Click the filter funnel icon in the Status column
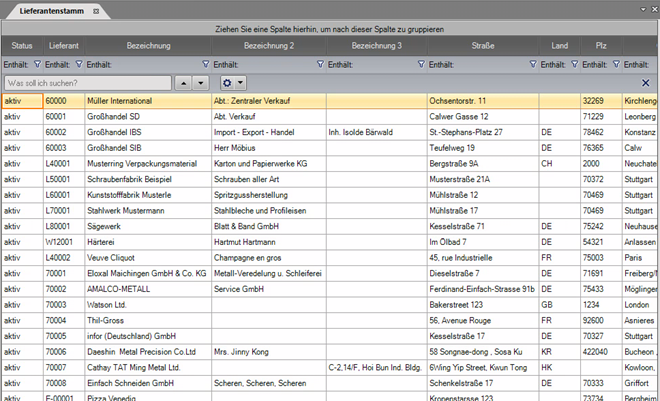 click(36, 64)
